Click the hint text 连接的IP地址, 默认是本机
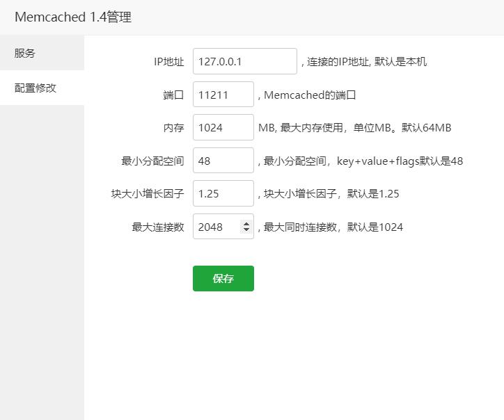 coord(366,62)
